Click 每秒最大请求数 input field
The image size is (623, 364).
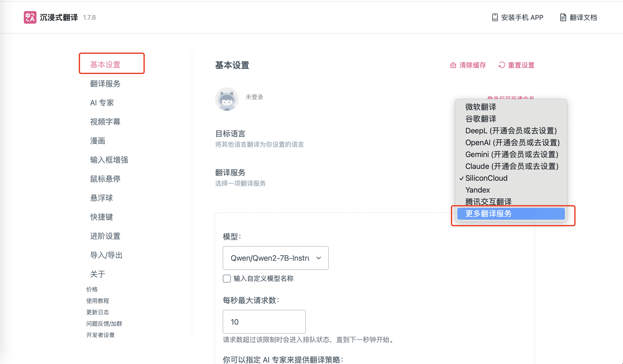(x=264, y=322)
